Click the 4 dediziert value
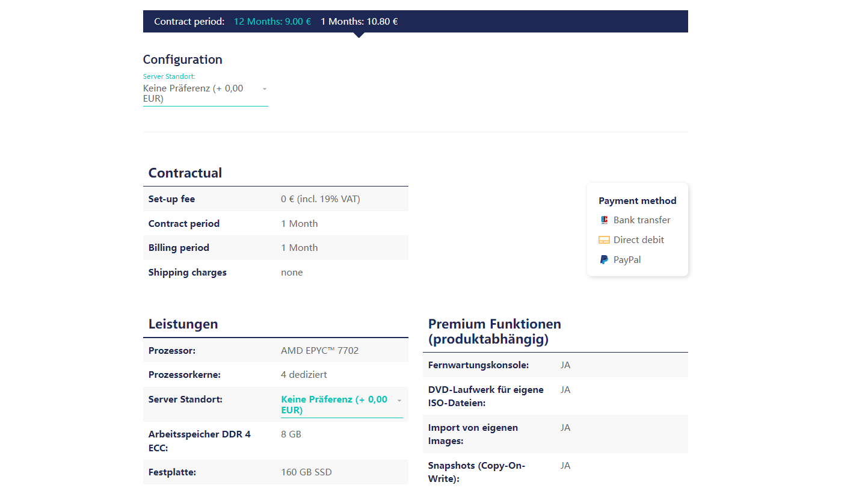Viewport: 868px width, 503px height. pos(304,375)
